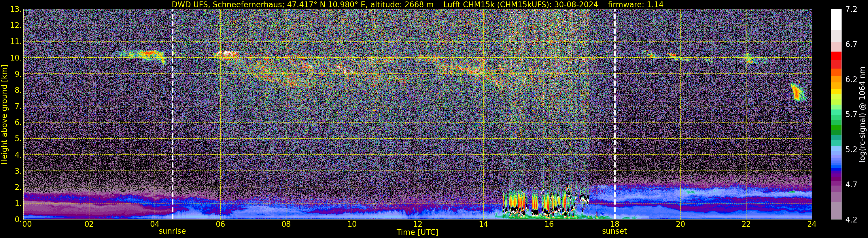The image size is (868, 238).
Task: Click the '4.' tick on the height axis
Action: 18,155
